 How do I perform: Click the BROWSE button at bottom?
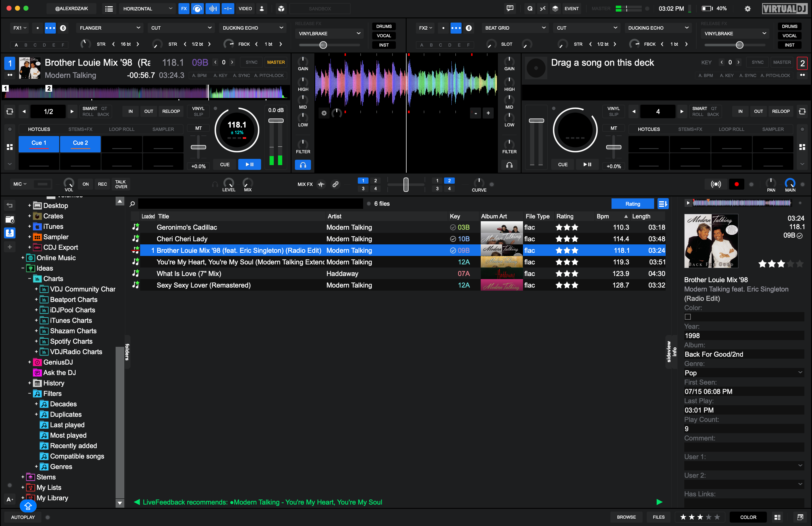(x=626, y=517)
